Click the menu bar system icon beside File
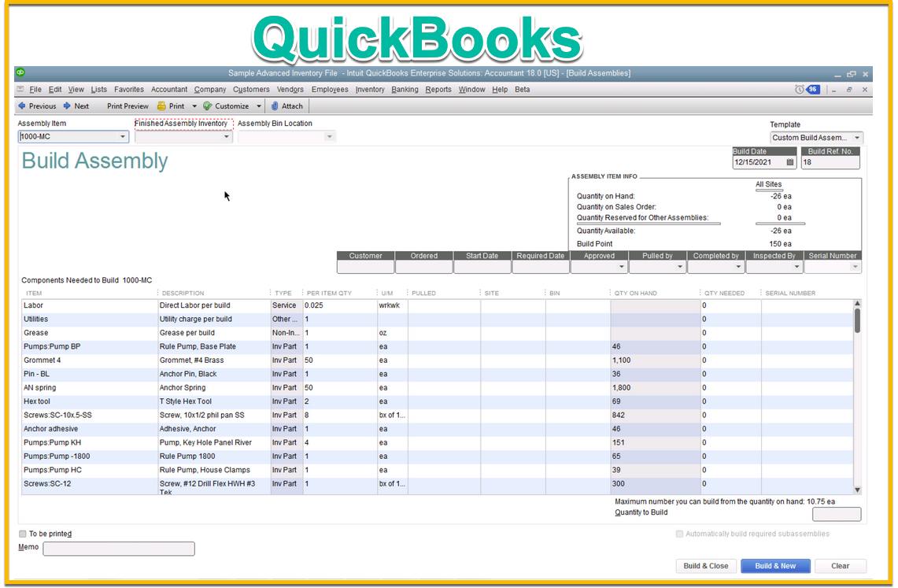Screen dimensions: 898x588 pos(20,89)
